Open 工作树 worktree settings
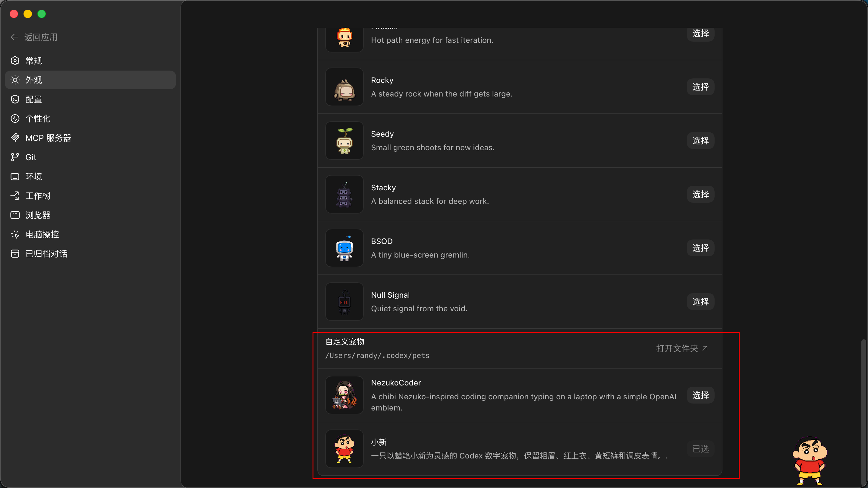The height and width of the screenshot is (488, 868). click(x=90, y=196)
